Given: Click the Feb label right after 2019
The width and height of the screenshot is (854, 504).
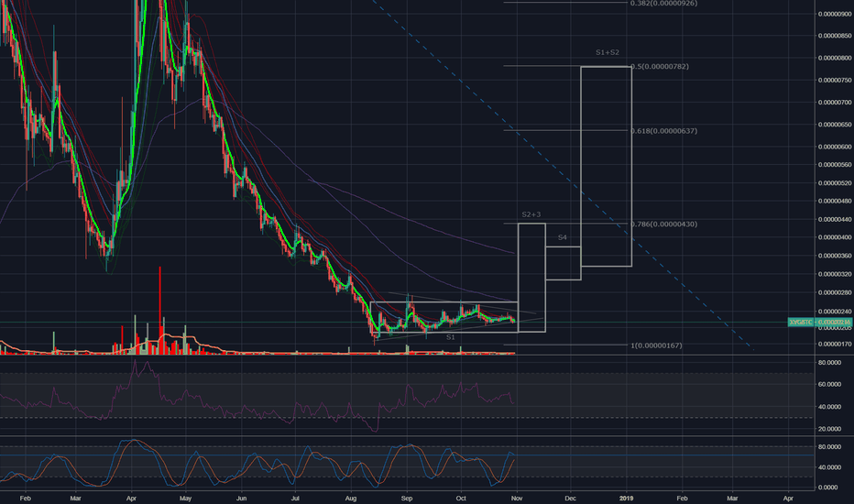Looking at the screenshot, I should click(x=682, y=498).
